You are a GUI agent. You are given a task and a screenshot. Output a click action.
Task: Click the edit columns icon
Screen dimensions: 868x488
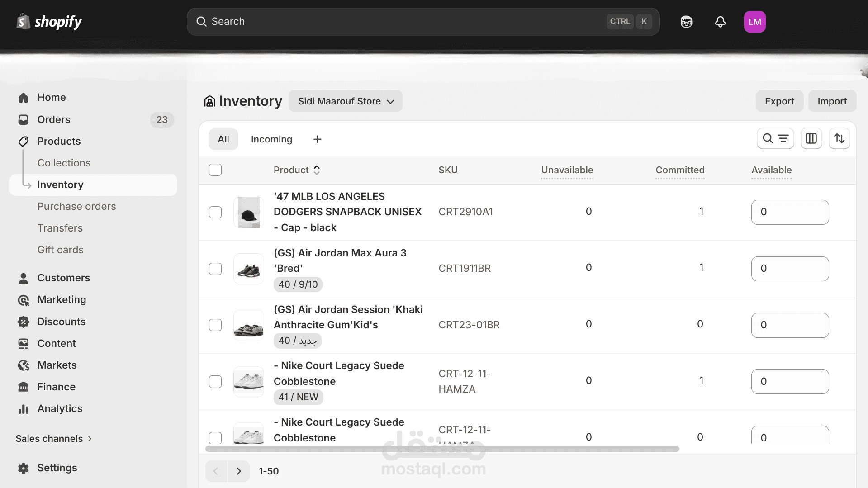click(811, 138)
